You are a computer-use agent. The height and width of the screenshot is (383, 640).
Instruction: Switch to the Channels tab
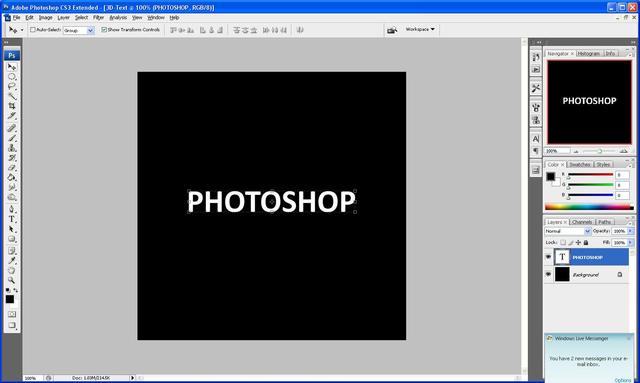[x=582, y=222]
